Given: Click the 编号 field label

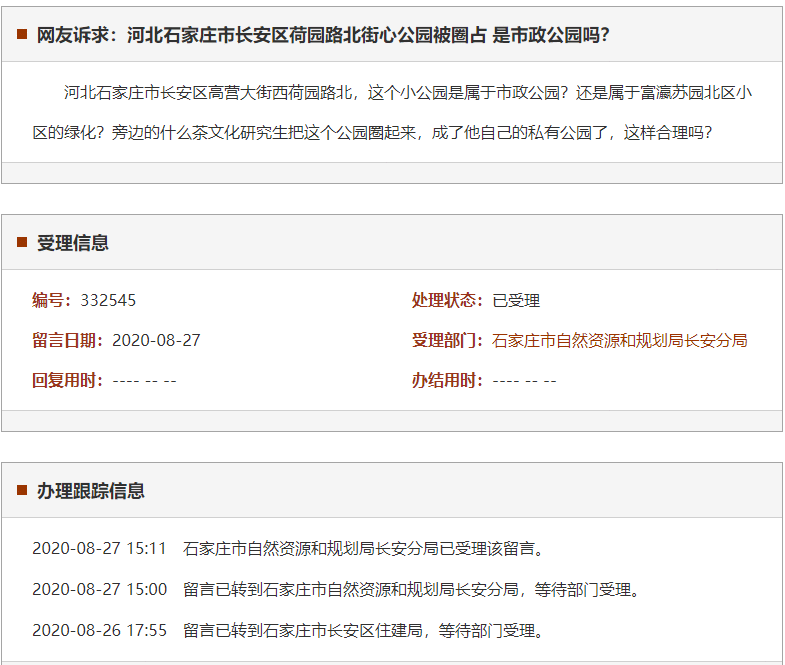Looking at the screenshot, I should 50,300.
